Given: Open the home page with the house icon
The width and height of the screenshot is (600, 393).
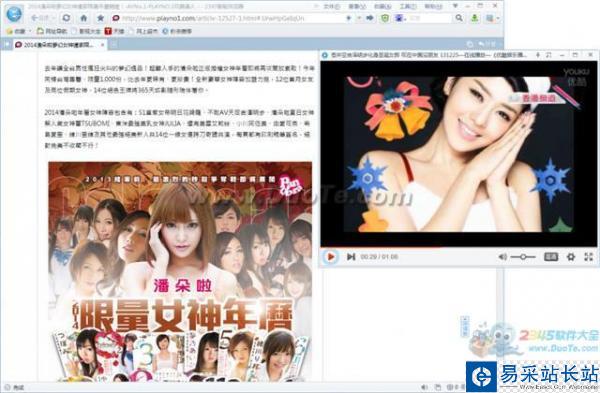Looking at the screenshot, I should (84, 18).
